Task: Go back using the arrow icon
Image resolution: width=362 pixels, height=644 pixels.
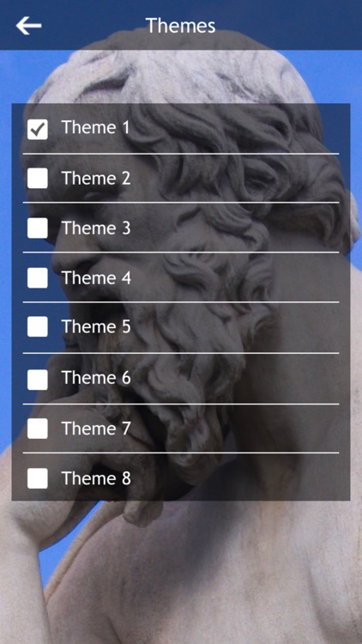Action: (28, 26)
